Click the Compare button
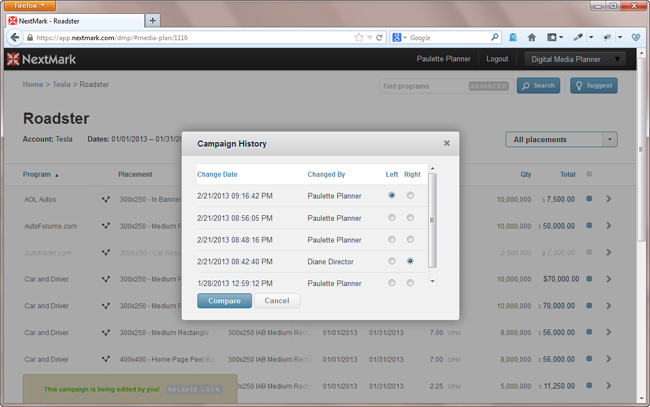This screenshot has height=407, width=650. pos(224,301)
